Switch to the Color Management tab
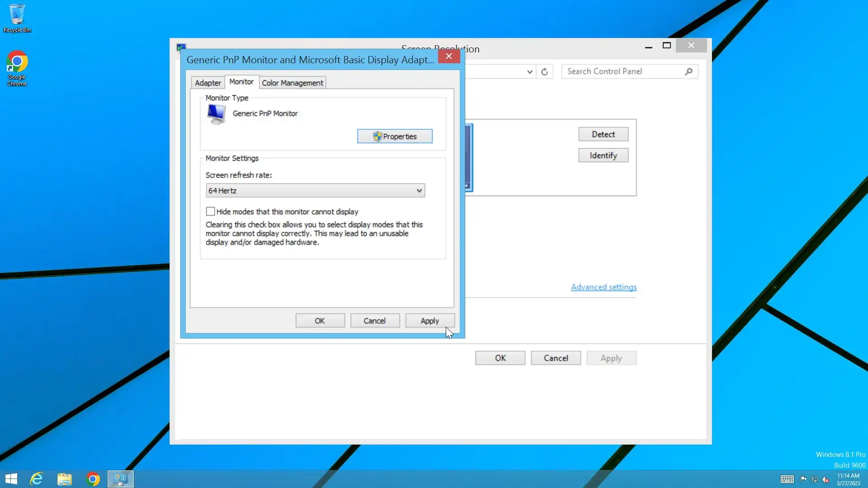 click(292, 83)
